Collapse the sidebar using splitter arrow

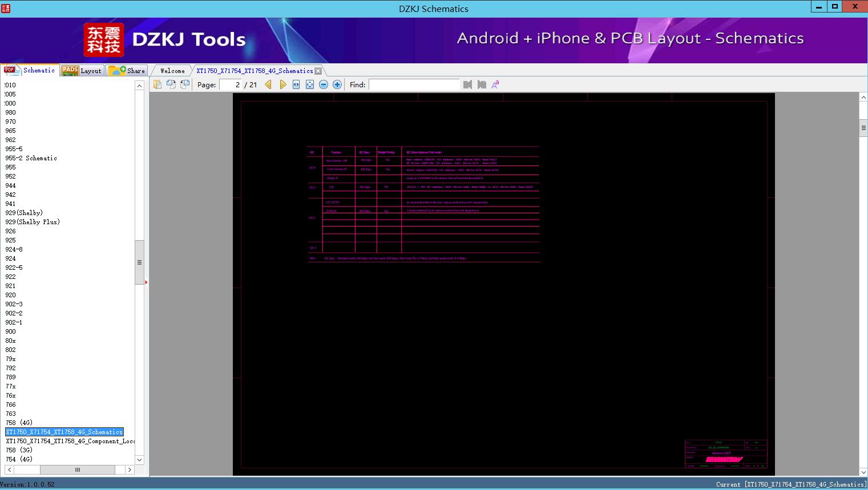point(146,282)
